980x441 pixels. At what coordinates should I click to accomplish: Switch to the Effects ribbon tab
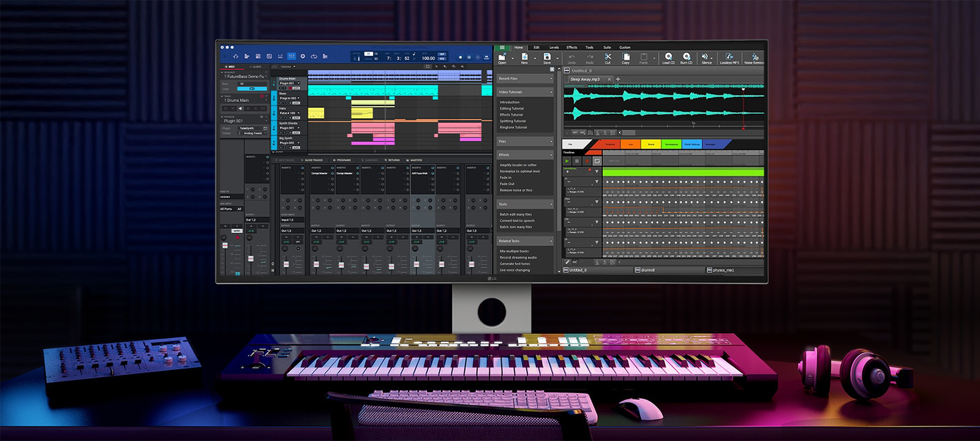pyautogui.click(x=571, y=47)
